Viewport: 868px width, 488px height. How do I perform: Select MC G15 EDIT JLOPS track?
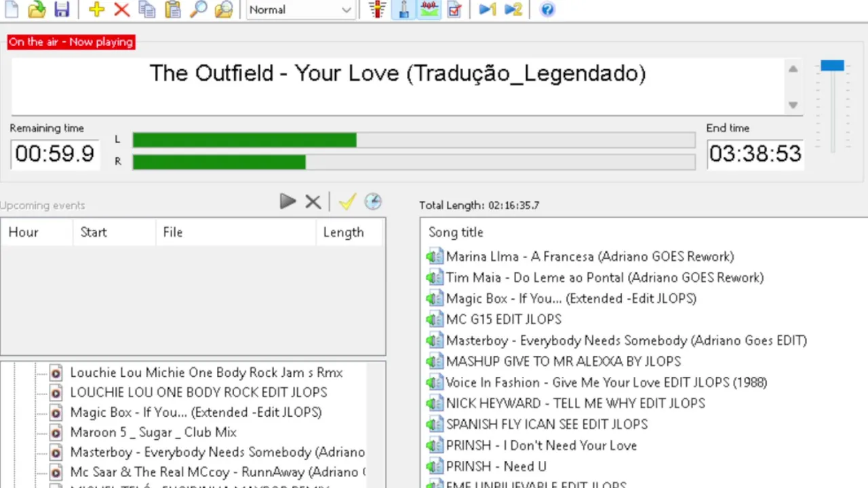(503, 319)
